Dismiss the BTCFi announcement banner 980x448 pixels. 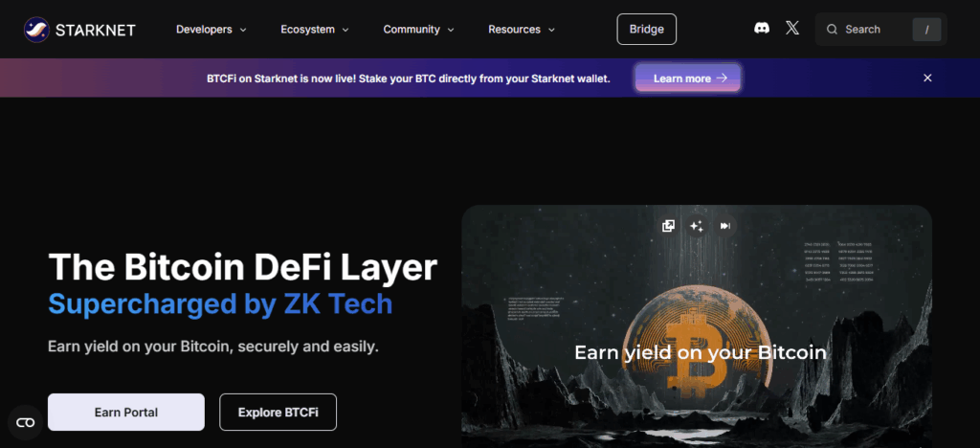click(927, 78)
